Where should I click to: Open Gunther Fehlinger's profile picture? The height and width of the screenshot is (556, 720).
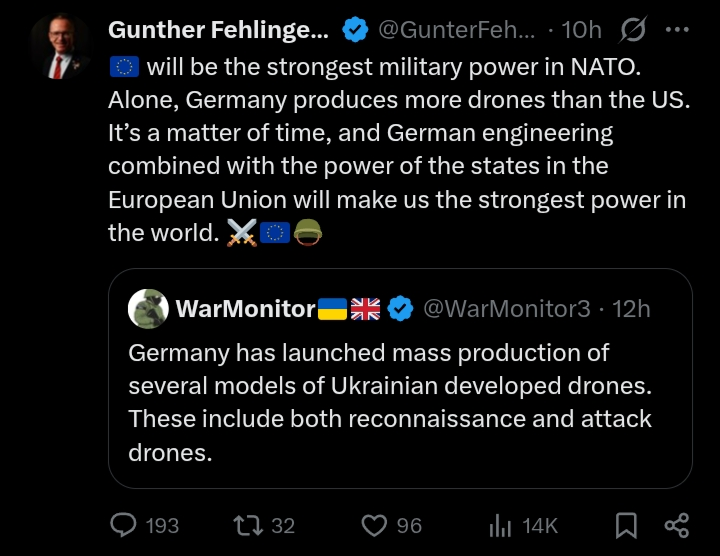tap(60, 47)
